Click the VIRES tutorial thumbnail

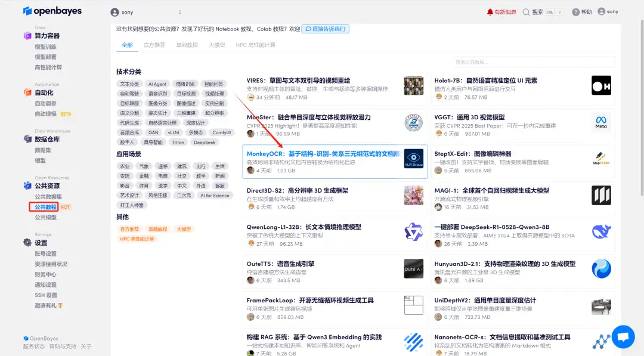[414, 85]
